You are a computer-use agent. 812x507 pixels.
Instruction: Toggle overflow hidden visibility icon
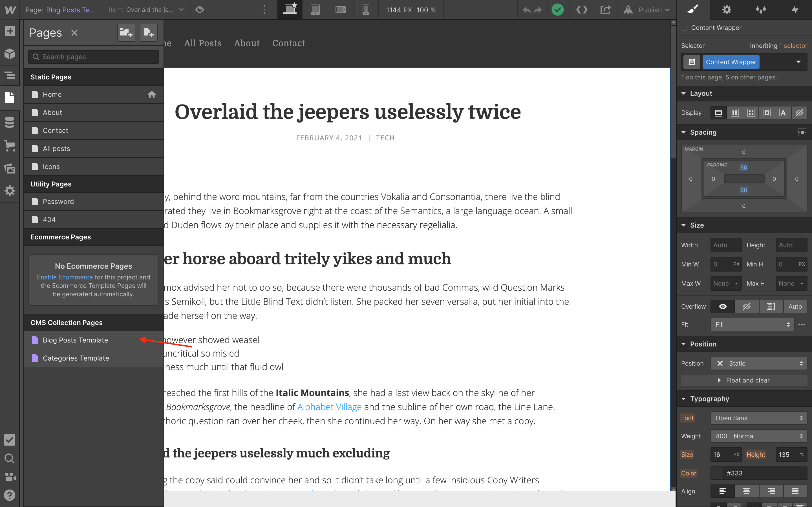(747, 306)
